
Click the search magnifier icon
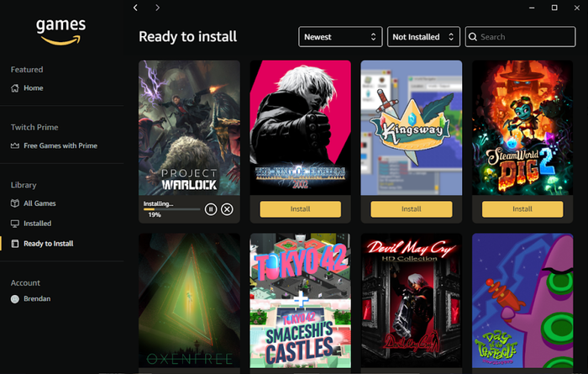[473, 37]
